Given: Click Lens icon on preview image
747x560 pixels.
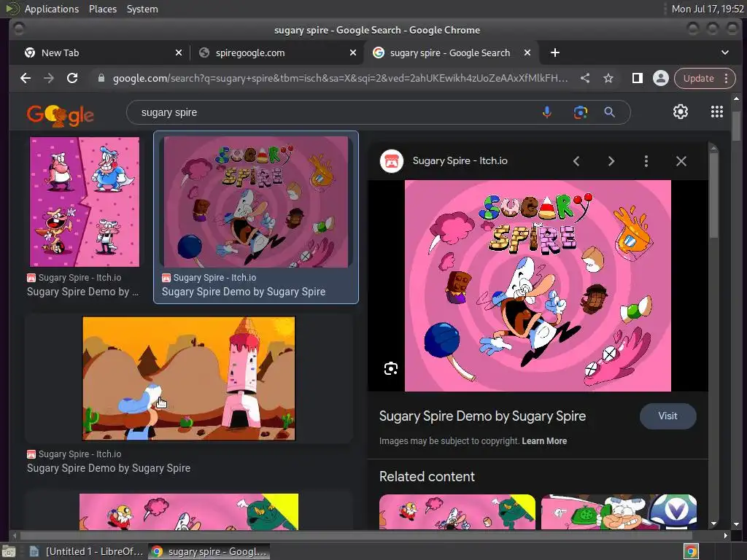Looking at the screenshot, I should (x=391, y=368).
